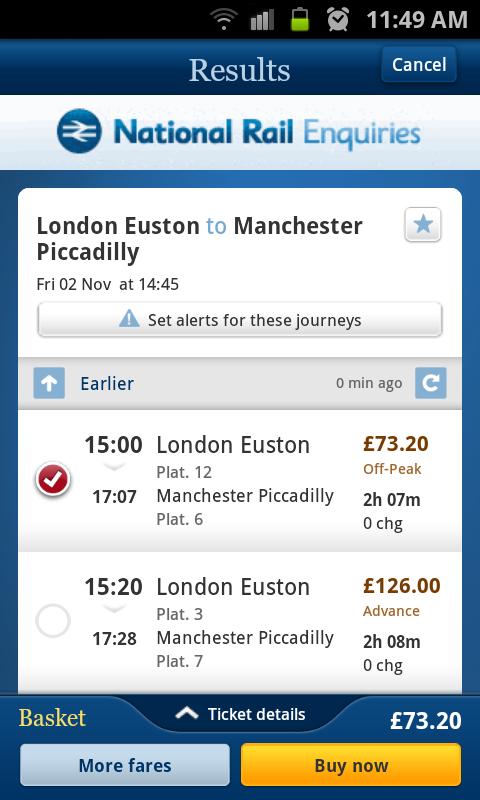Tap the battery status icon

300,19
